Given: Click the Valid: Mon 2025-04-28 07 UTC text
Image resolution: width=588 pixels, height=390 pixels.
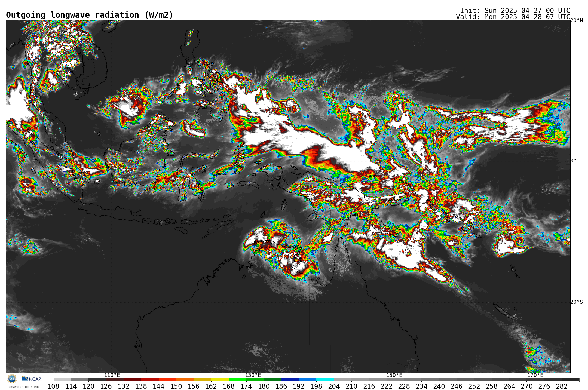Looking at the screenshot, I should pyautogui.click(x=513, y=17).
